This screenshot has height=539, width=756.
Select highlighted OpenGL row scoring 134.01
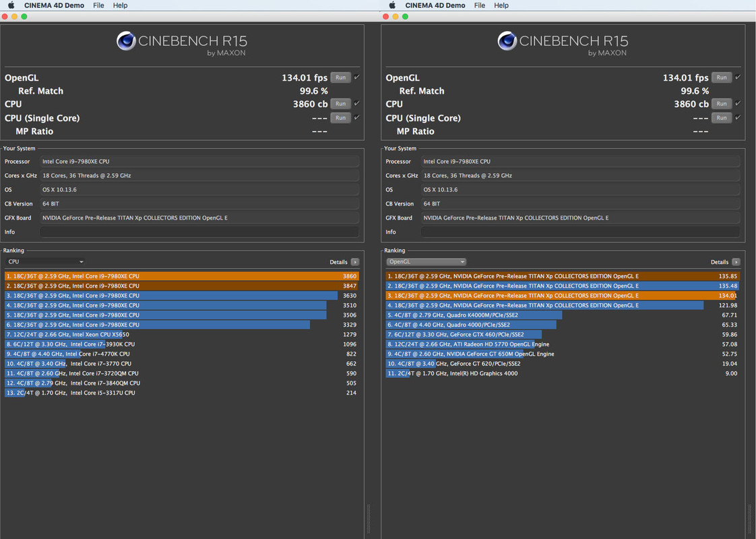(x=563, y=296)
